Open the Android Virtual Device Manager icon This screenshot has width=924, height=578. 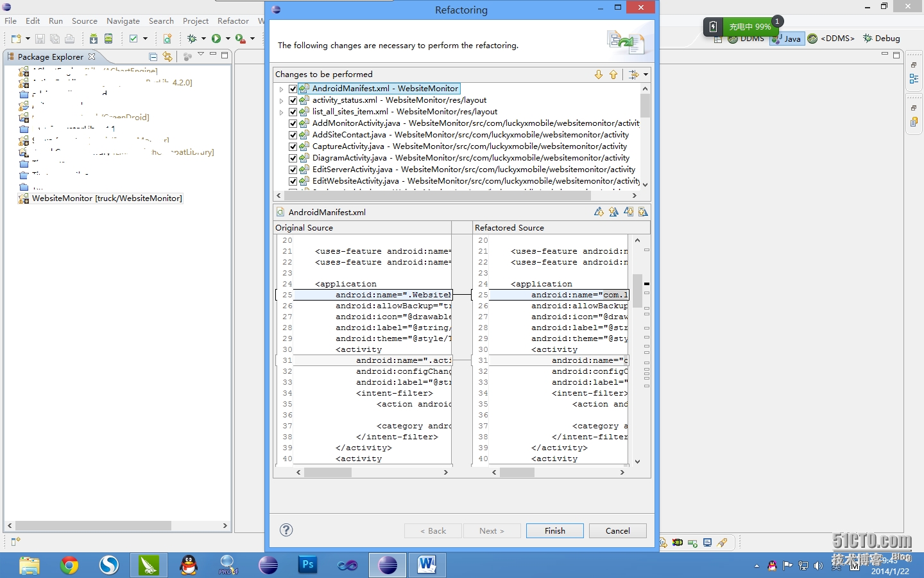pyautogui.click(x=108, y=39)
